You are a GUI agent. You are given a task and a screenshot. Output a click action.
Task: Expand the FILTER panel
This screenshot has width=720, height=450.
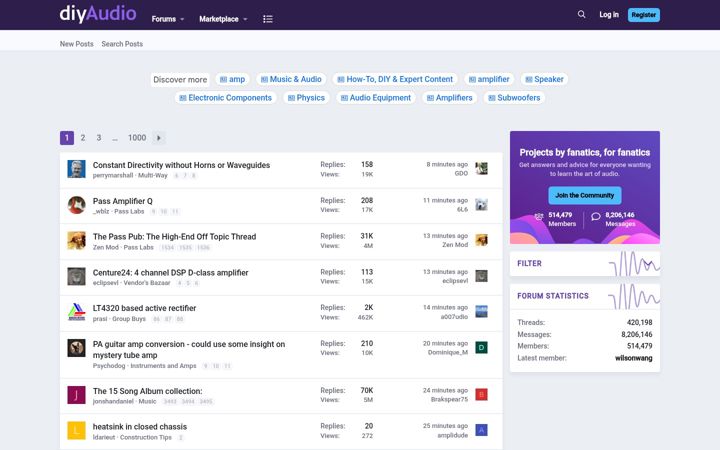coord(585,264)
